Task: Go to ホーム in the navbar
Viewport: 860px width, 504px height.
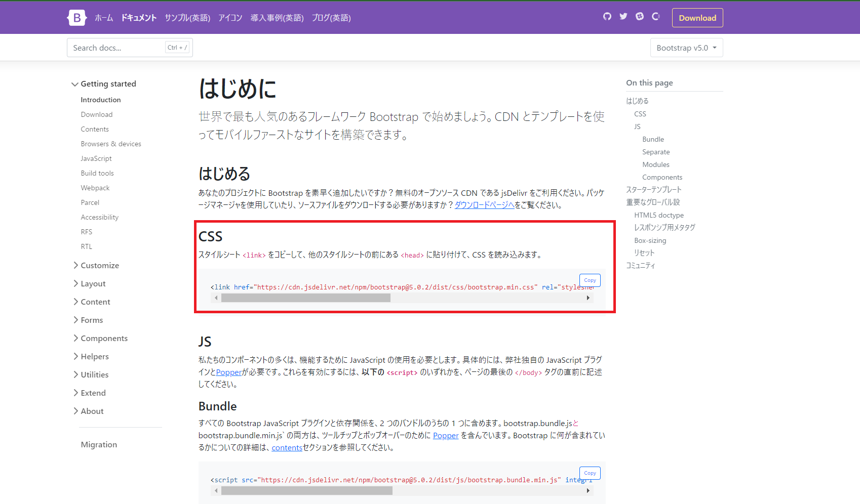Action: (104, 18)
